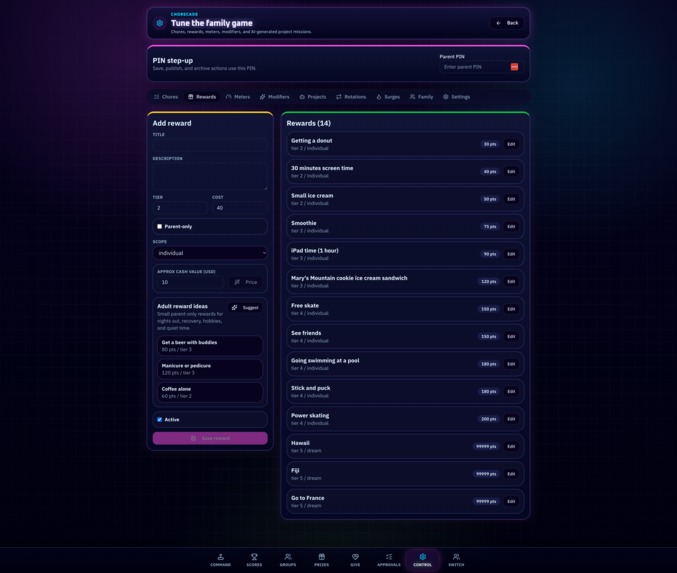
Task: Click the Smoothie reward title
Action: (x=304, y=223)
